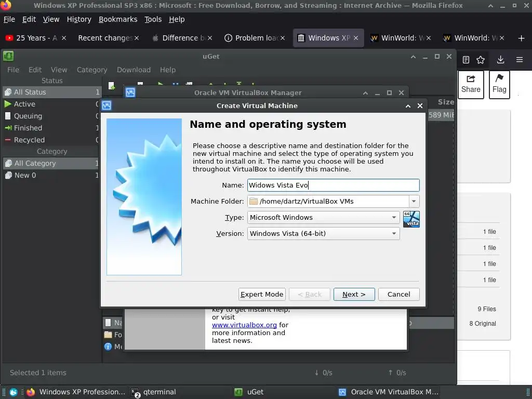Screen dimensions: 532x399
Task: Open a new Firefox tab with plus icon
Action: [522, 38]
